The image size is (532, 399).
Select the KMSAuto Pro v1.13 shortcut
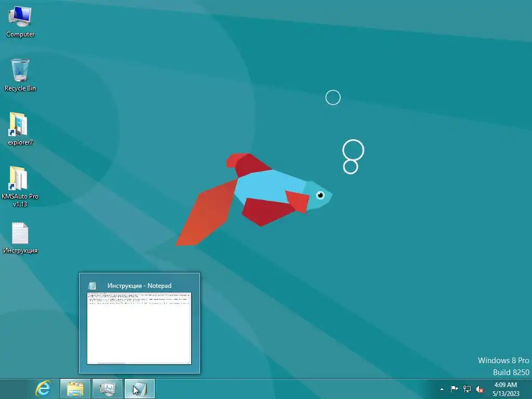[x=20, y=187]
